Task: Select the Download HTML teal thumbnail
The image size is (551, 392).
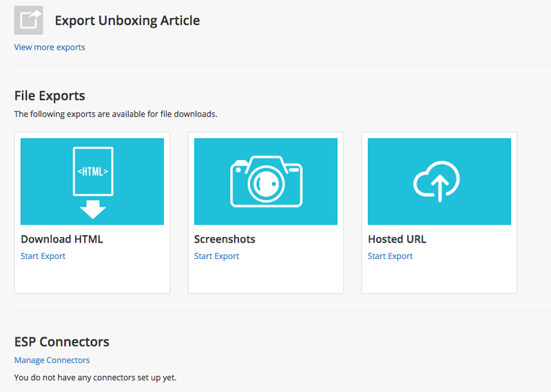Action: click(92, 181)
